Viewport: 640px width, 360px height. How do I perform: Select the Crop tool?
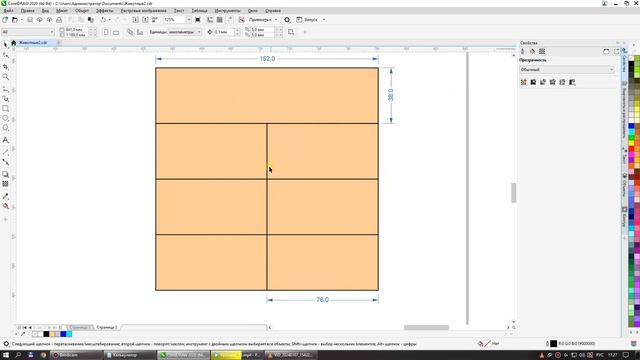click(6, 66)
